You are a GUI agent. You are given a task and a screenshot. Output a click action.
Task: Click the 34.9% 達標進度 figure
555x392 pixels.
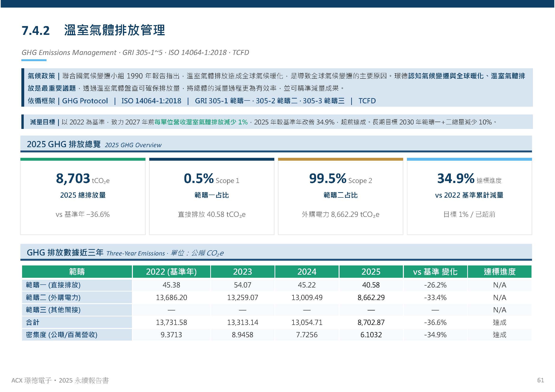click(469, 179)
